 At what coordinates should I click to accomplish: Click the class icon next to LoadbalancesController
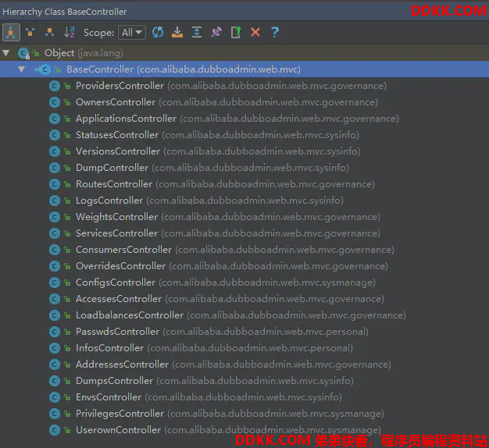point(55,315)
